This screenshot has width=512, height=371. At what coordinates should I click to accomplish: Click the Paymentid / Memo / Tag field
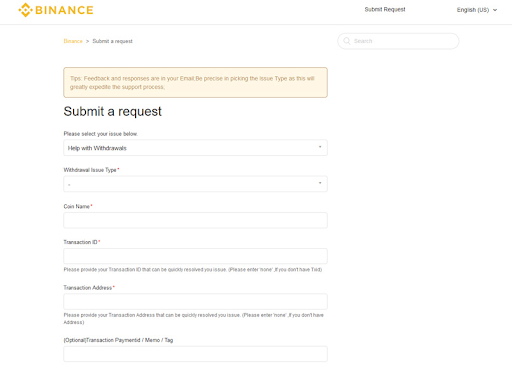pyautogui.click(x=195, y=354)
